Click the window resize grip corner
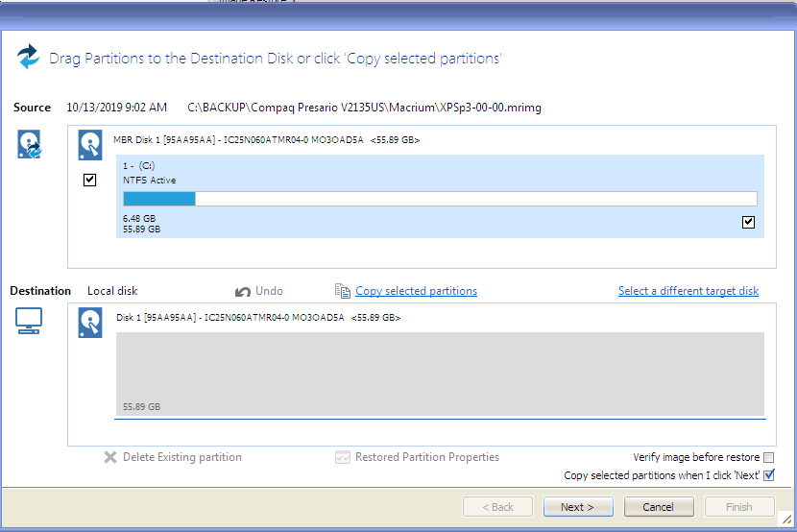This screenshot has width=797, height=532. coord(786,519)
